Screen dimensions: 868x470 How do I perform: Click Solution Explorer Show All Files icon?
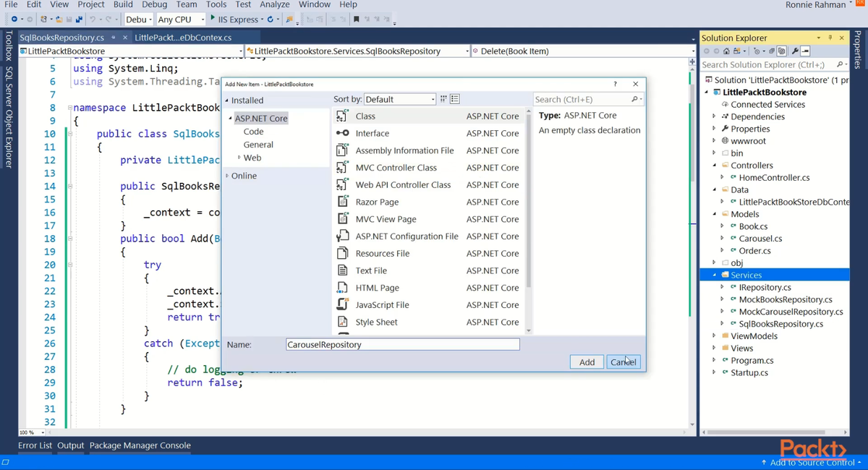(x=781, y=51)
